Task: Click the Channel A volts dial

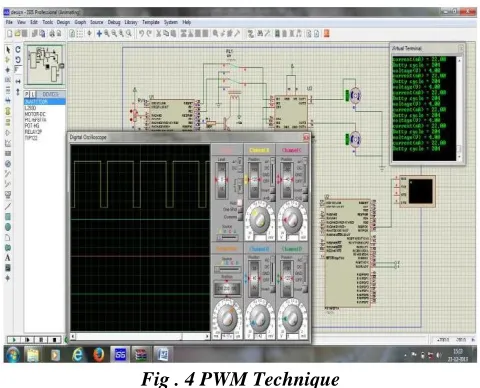Action: click(x=259, y=220)
